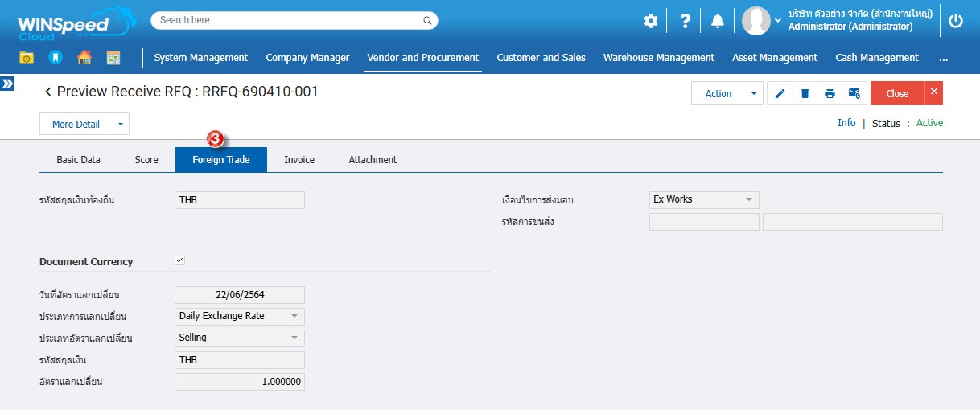The height and width of the screenshot is (410, 980).
Task: Open the Action dropdown
Action: pyautogui.click(x=727, y=93)
